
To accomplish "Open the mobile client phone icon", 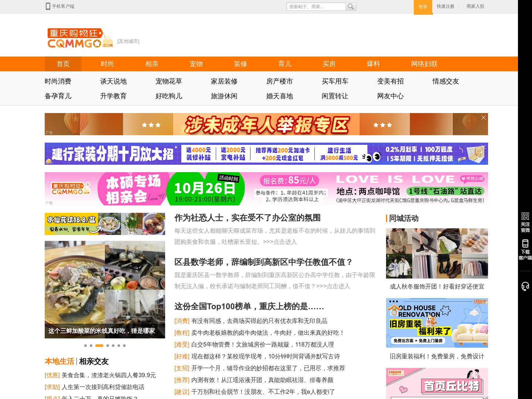I will tap(48, 6).
